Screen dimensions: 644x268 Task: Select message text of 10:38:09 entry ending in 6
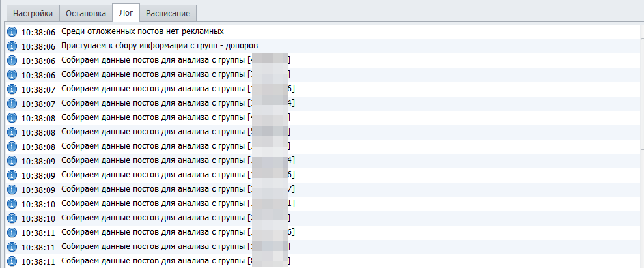[x=153, y=175]
